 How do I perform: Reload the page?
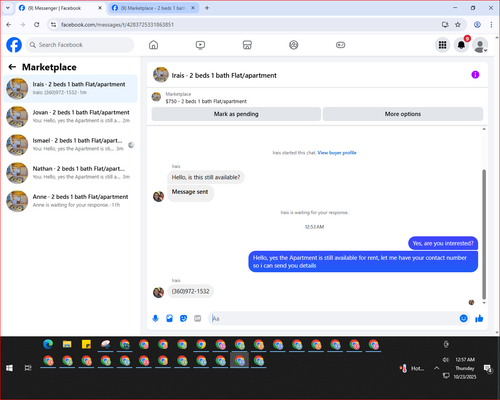pos(37,25)
